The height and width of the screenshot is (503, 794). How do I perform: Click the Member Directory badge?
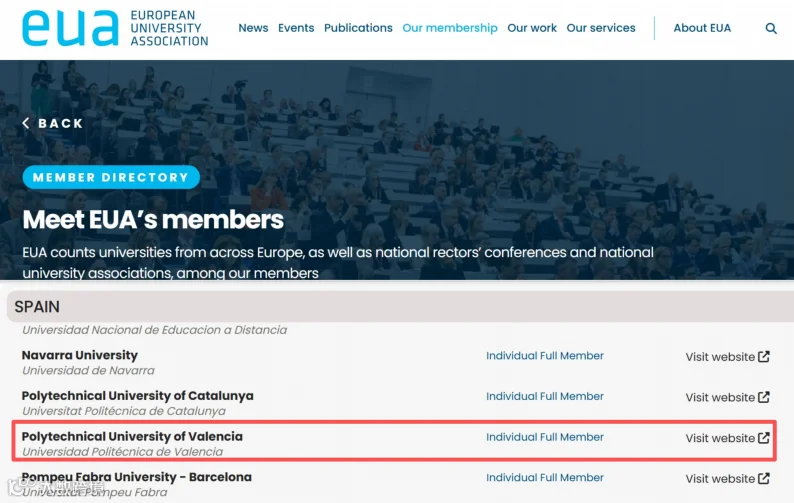coord(111,177)
